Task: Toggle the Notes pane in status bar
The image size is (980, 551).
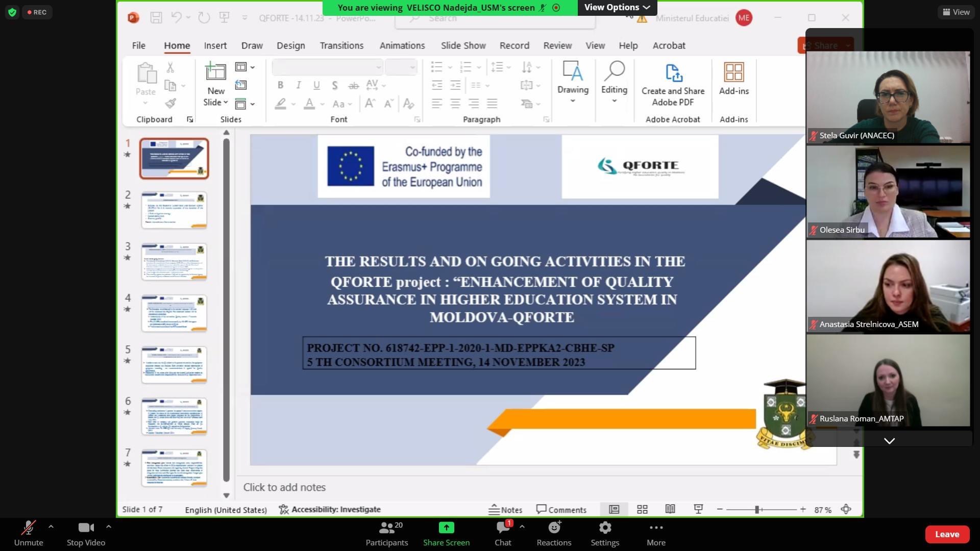Action: (x=505, y=509)
